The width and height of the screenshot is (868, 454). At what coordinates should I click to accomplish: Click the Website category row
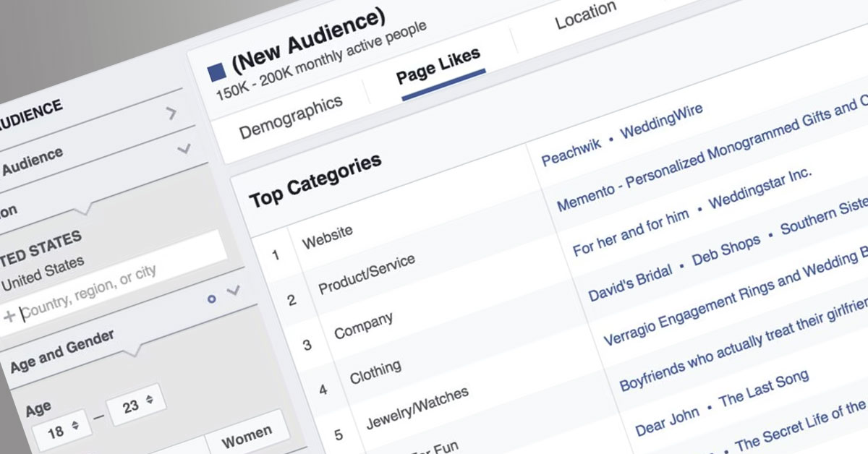pyautogui.click(x=327, y=236)
